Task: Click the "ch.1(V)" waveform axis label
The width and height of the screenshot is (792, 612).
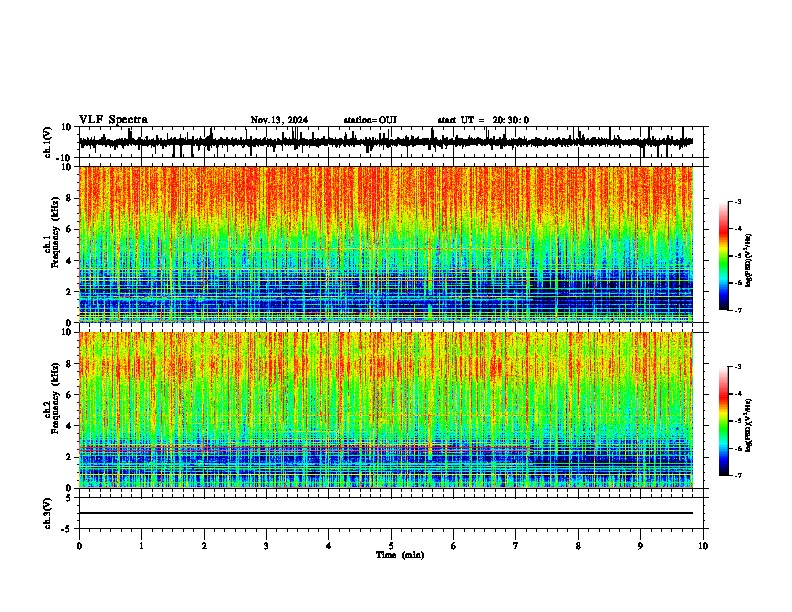Action: click(48, 142)
